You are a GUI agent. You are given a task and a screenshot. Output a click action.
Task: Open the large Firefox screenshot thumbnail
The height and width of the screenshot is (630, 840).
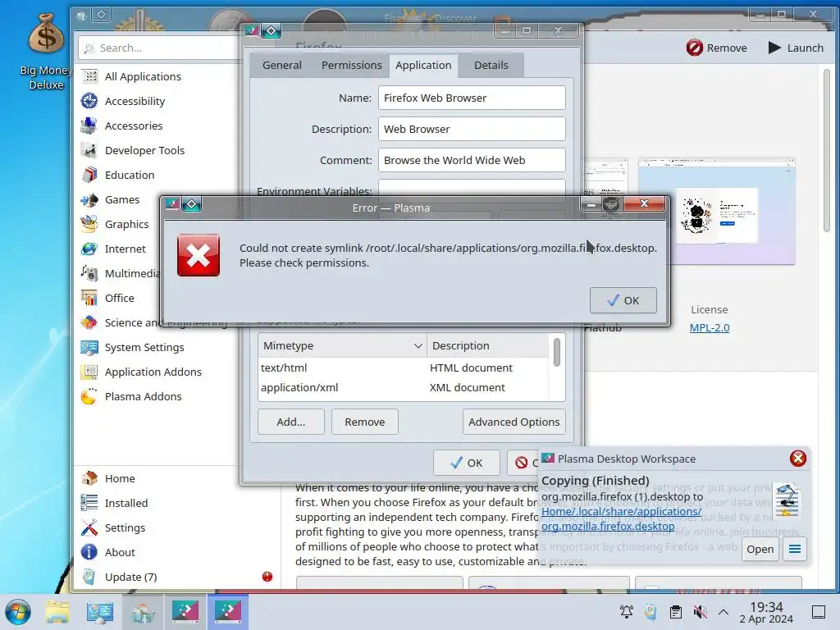tap(716, 212)
